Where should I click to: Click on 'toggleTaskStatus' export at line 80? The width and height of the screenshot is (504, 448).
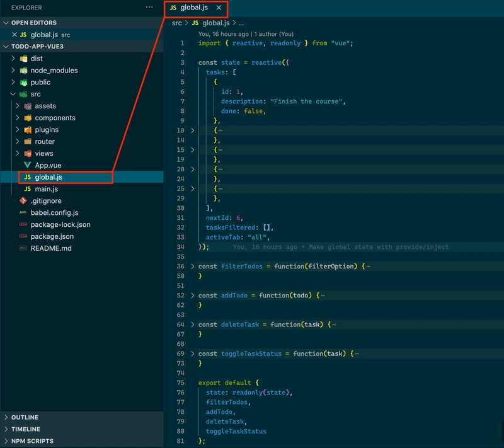pyautogui.click(x=236, y=431)
